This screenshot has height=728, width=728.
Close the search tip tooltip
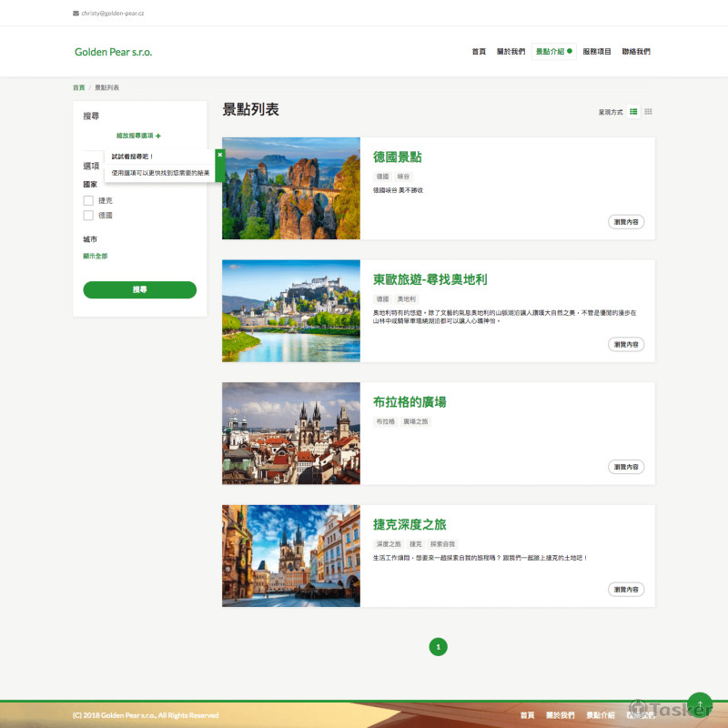point(219,155)
